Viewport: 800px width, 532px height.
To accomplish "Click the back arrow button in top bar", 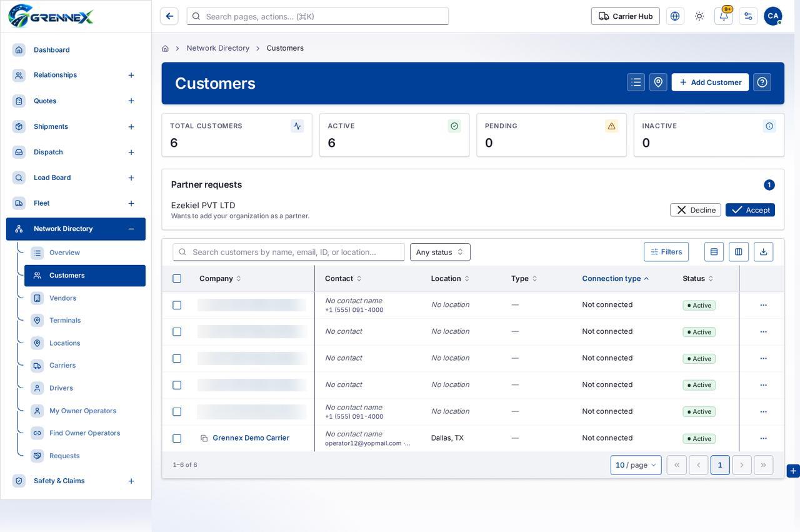I will (x=169, y=16).
